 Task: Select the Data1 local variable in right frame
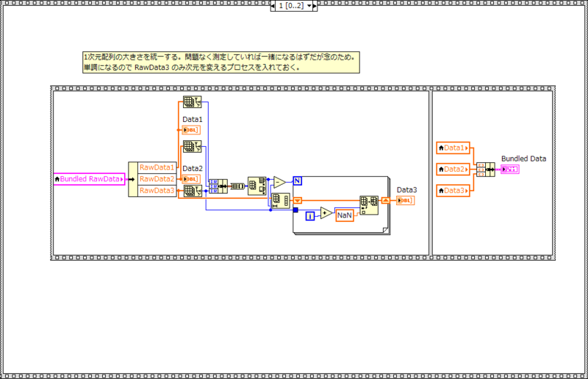pyautogui.click(x=453, y=148)
